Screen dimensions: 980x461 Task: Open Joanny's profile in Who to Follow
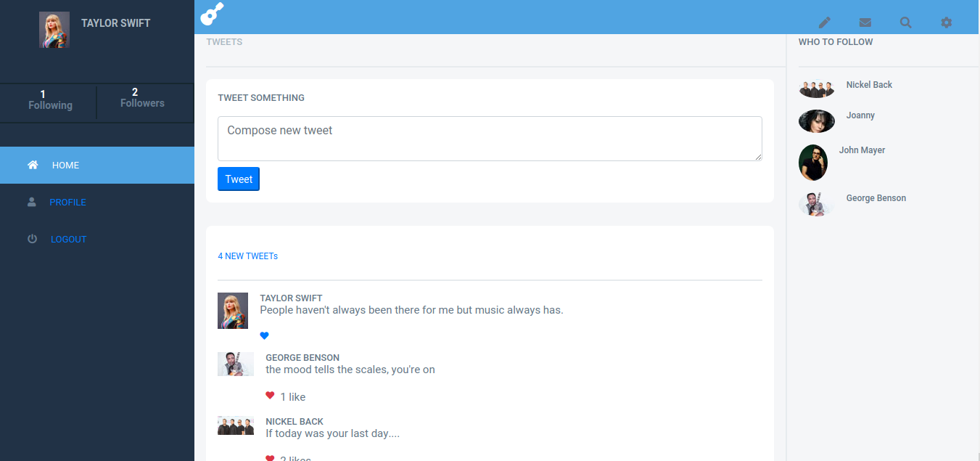click(x=860, y=115)
